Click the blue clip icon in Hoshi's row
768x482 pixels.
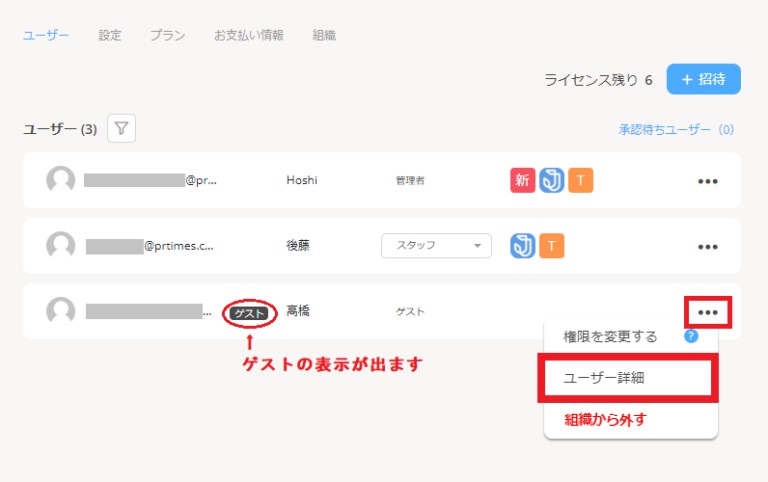pyautogui.click(x=552, y=181)
